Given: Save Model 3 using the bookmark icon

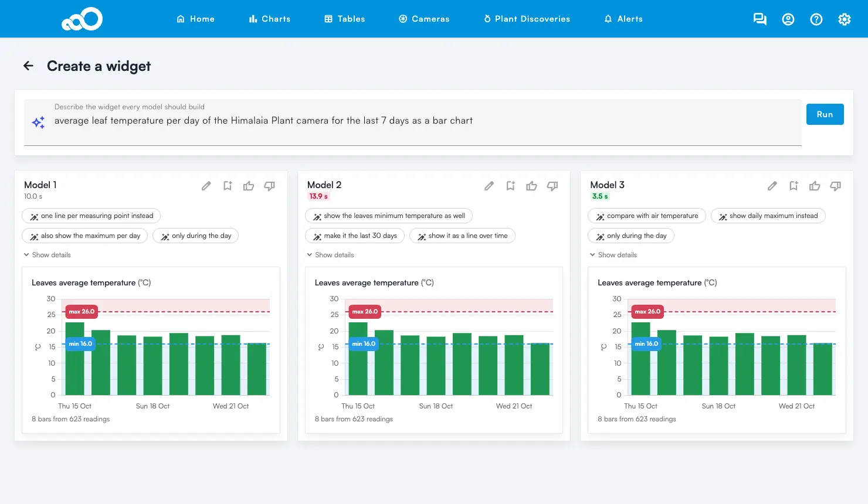Looking at the screenshot, I should 794,186.
